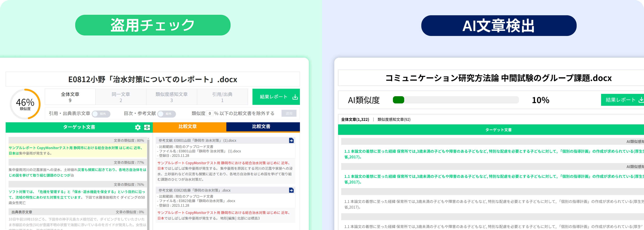Download 結果レポート in the AI detection panel
Image resolution: width=644 pixels, height=230 pixels.
623,100
